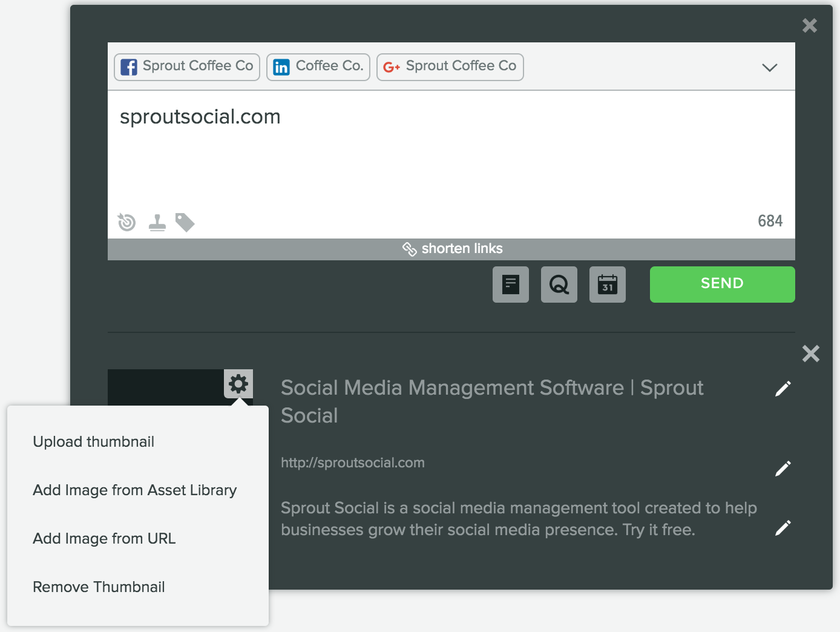Edit the link URL with pencil icon

783,469
